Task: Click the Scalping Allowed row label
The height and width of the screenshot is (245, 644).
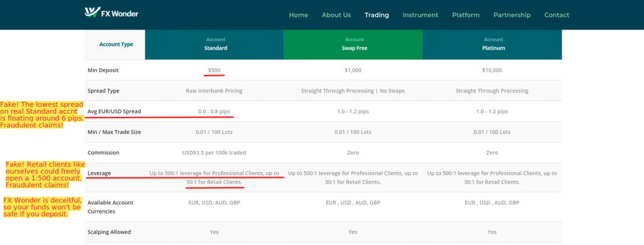Action: pyautogui.click(x=109, y=232)
